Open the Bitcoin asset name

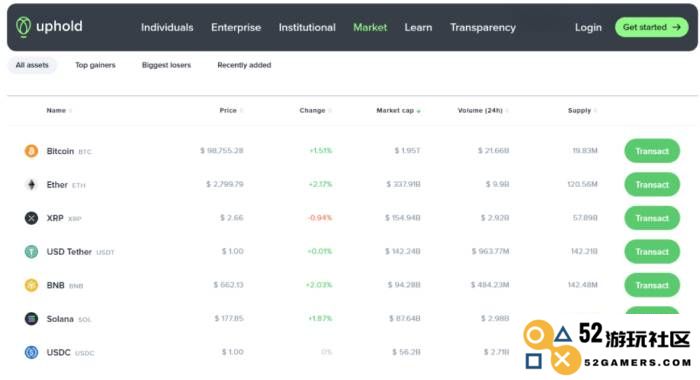pos(60,151)
